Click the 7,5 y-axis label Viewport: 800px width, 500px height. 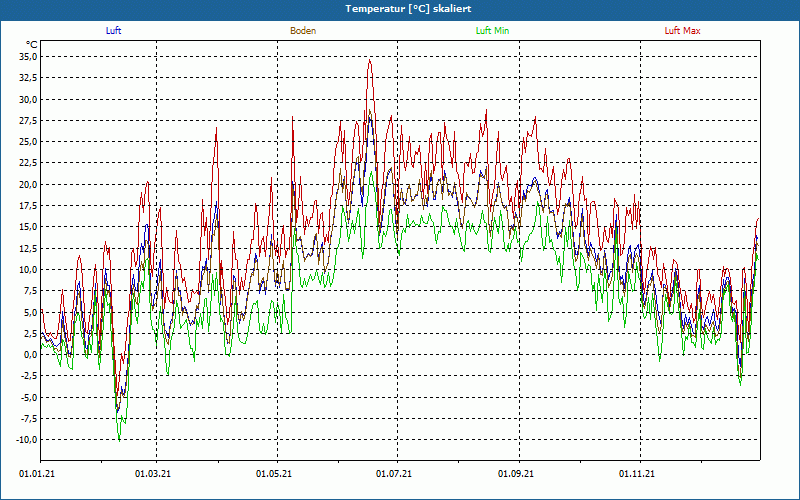click(30, 291)
